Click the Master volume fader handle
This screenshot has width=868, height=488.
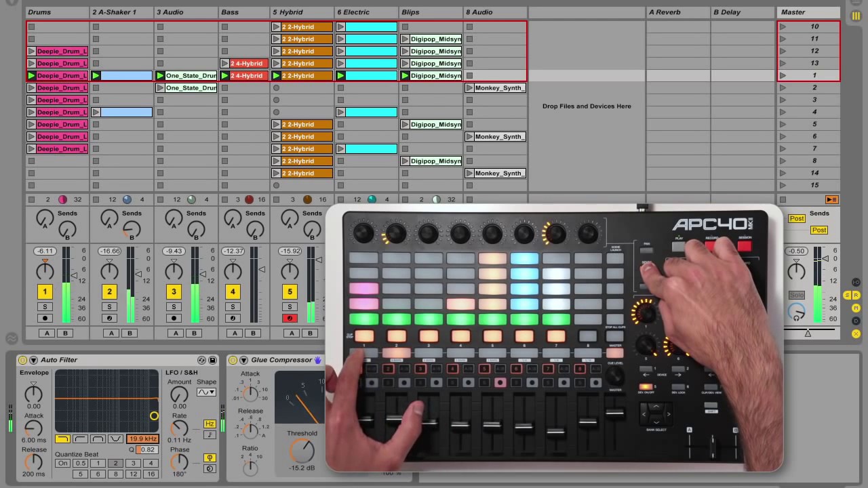(825, 258)
